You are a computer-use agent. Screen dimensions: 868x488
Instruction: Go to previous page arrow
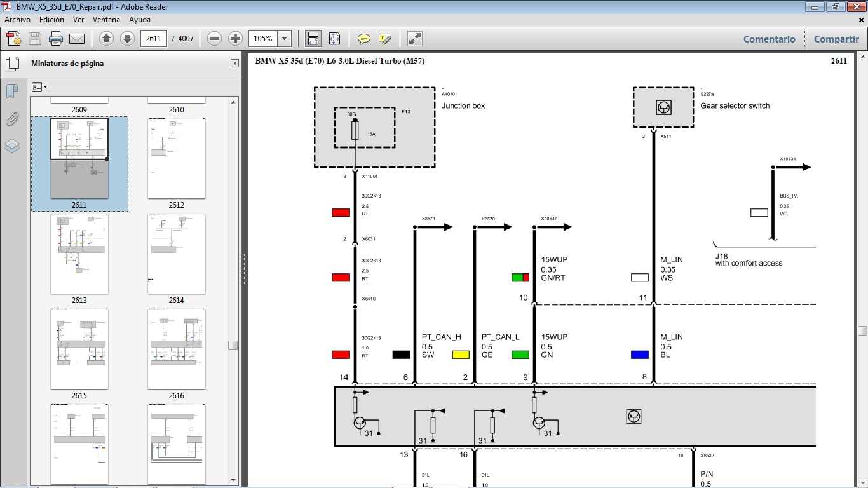coord(107,39)
